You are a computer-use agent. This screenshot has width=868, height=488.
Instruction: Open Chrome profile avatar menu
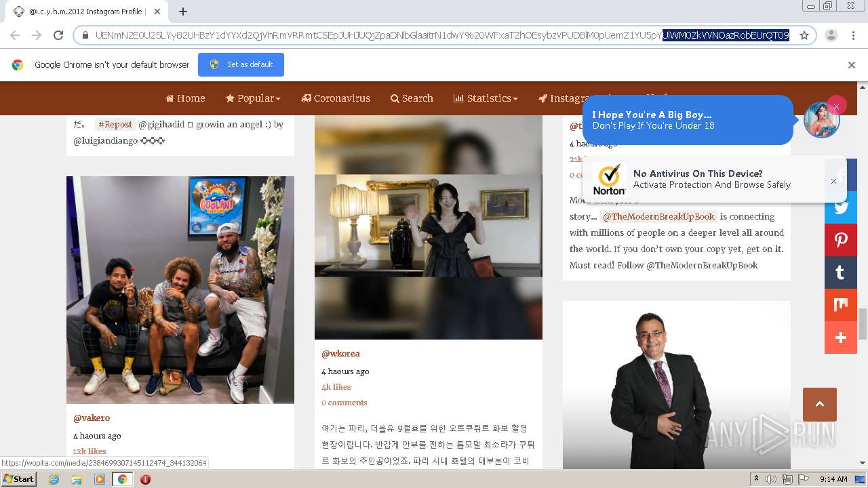click(x=831, y=35)
